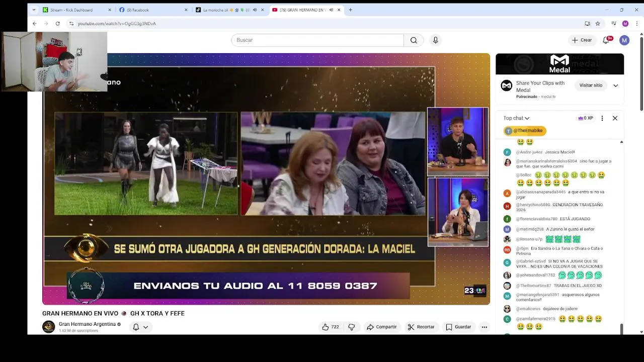Click Visitar sitio on the Medal ad
Image resolution: width=644 pixels, height=362 pixels.
591,85
